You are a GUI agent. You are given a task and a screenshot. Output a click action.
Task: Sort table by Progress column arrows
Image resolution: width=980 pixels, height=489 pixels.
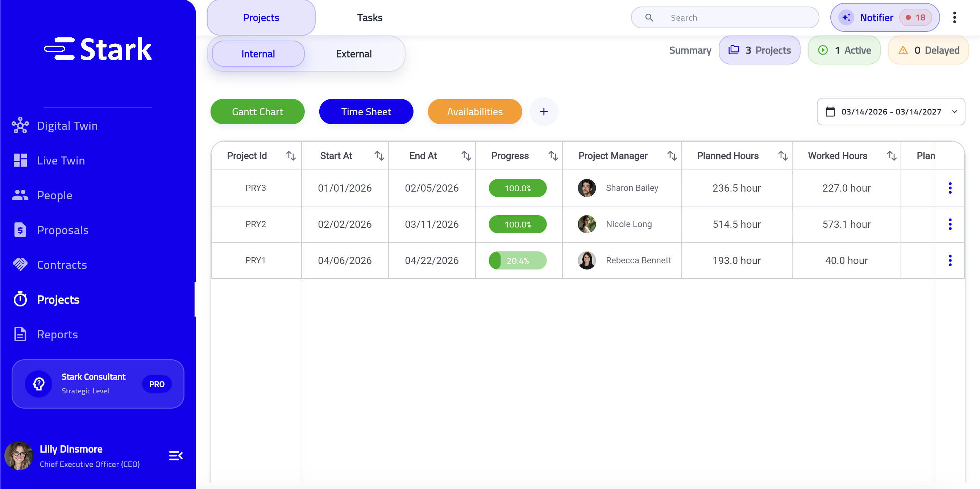pyautogui.click(x=553, y=156)
